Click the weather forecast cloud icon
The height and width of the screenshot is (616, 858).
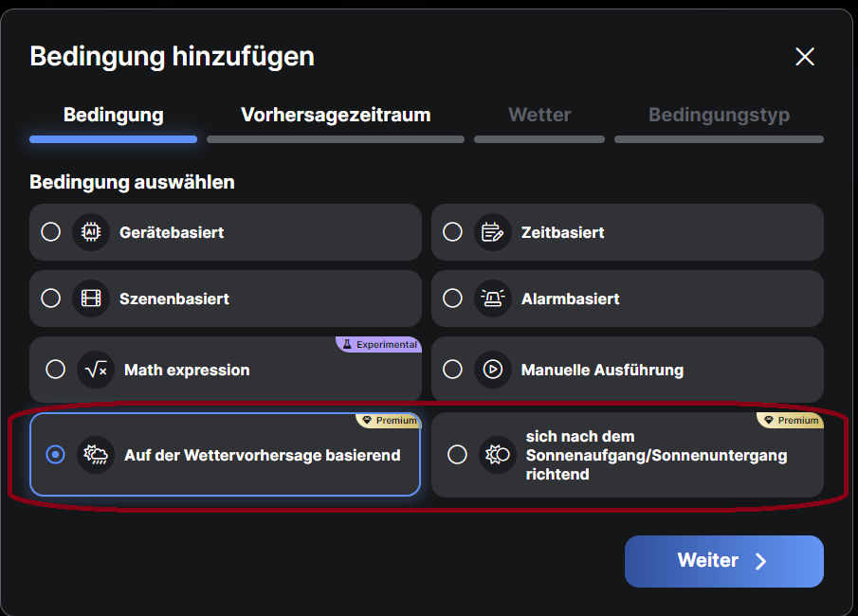(96, 455)
